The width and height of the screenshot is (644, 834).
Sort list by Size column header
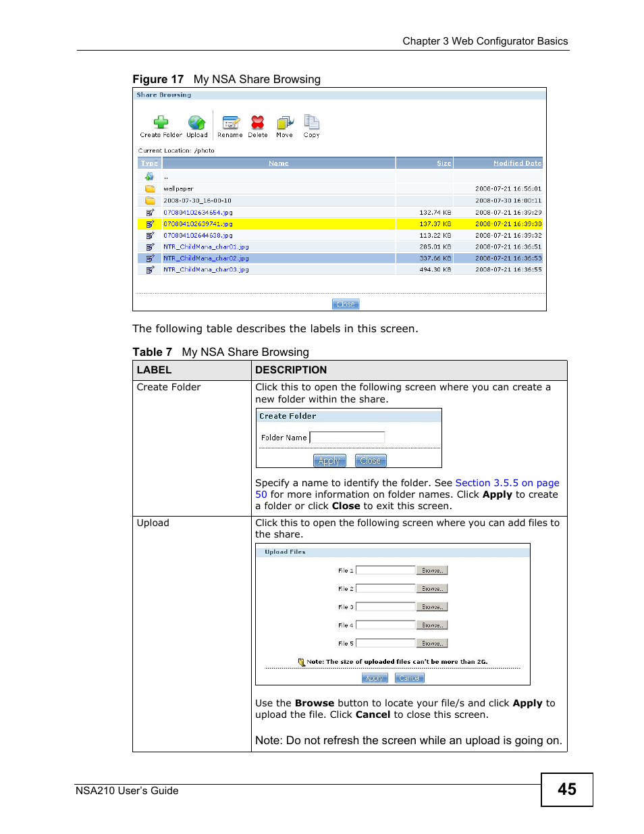point(444,163)
